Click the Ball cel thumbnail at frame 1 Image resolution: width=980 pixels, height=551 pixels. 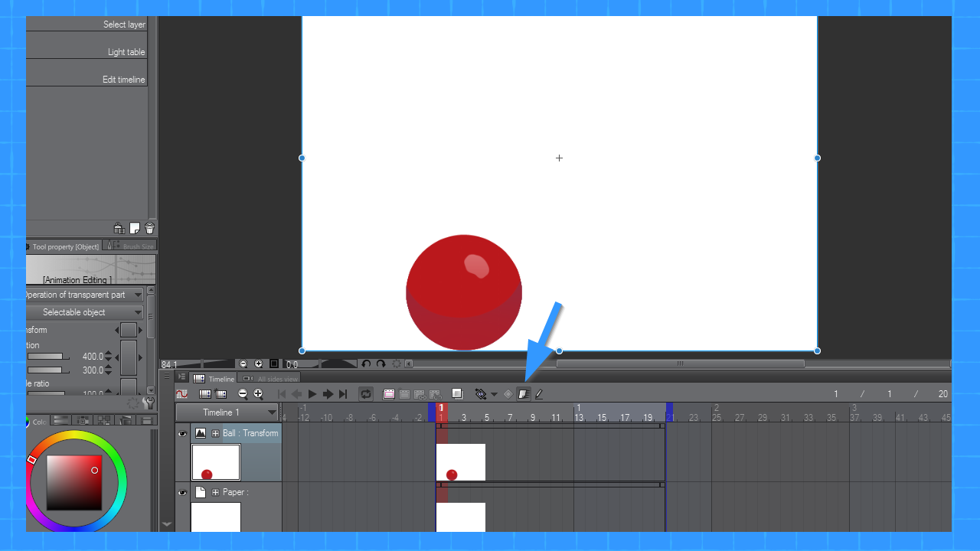tap(460, 462)
